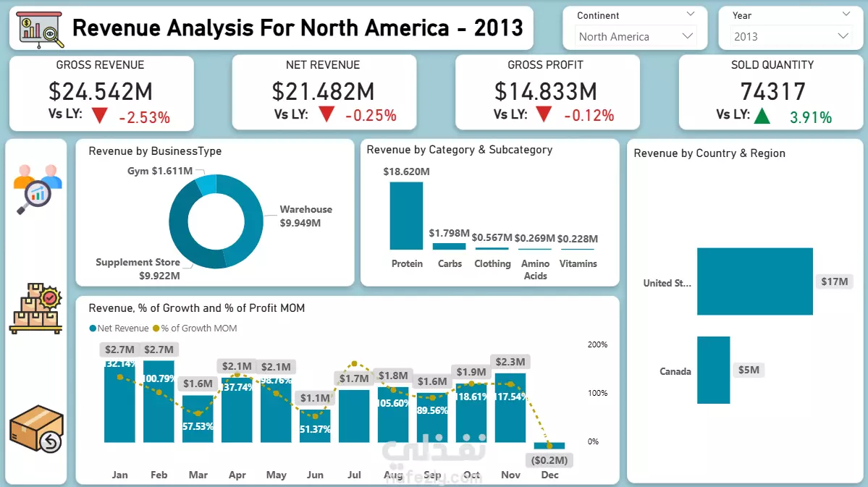The height and width of the screenshot is (487, 868).
Task: Click the red down triangle under Gross Revenue
Action: (x=100, y=116)
